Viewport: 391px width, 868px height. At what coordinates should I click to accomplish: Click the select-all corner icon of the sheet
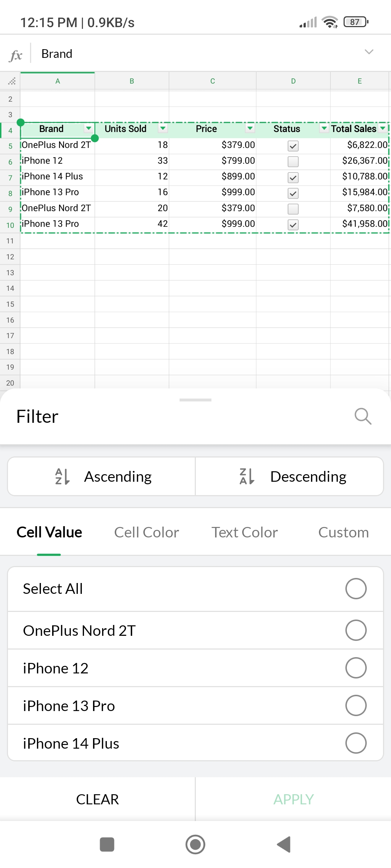tap(12, 81)
